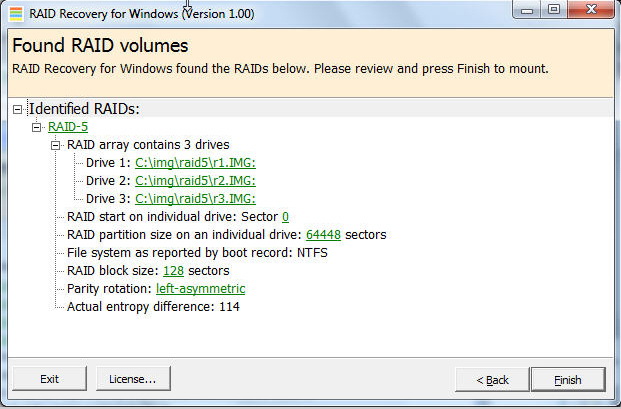621x409 pixels.
Task: Open the RAID-5 link
Action: pos(68,127)
